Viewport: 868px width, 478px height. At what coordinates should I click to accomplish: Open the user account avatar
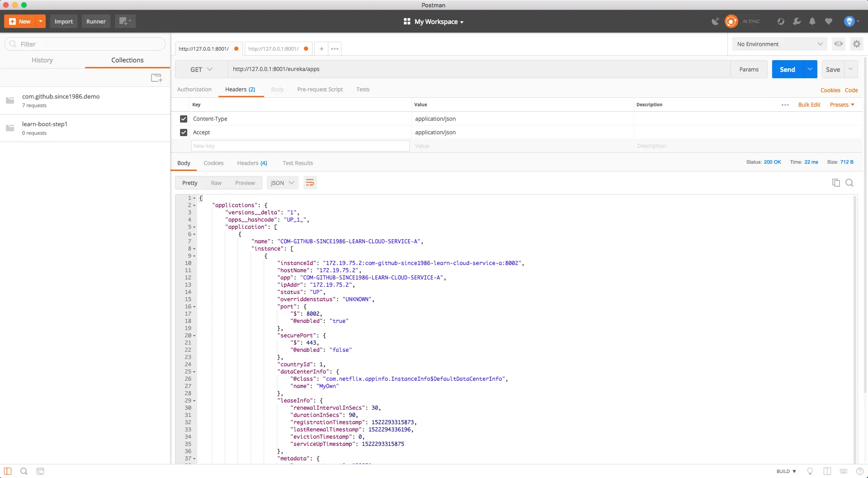tap(849, 21)
